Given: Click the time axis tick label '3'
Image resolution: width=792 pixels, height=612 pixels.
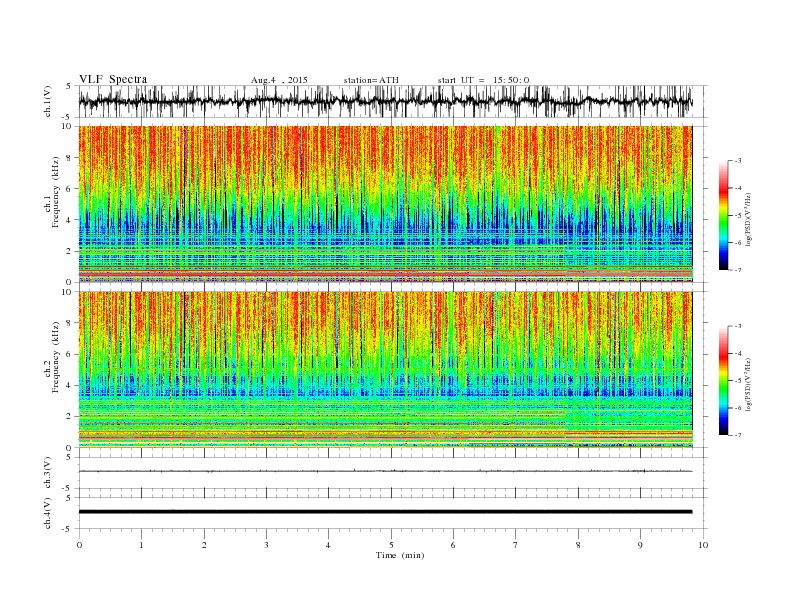Looking at the screenshot, I should [x=266, y=545].
